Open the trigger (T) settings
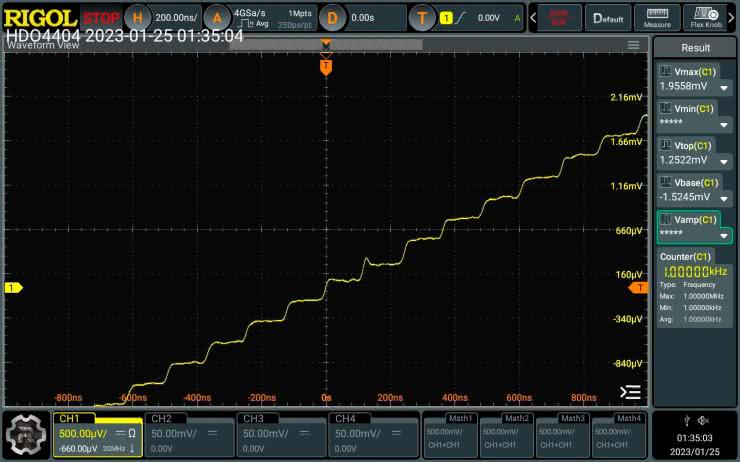The width and height of the screenshot is (740, 462). tap(424, 18)
